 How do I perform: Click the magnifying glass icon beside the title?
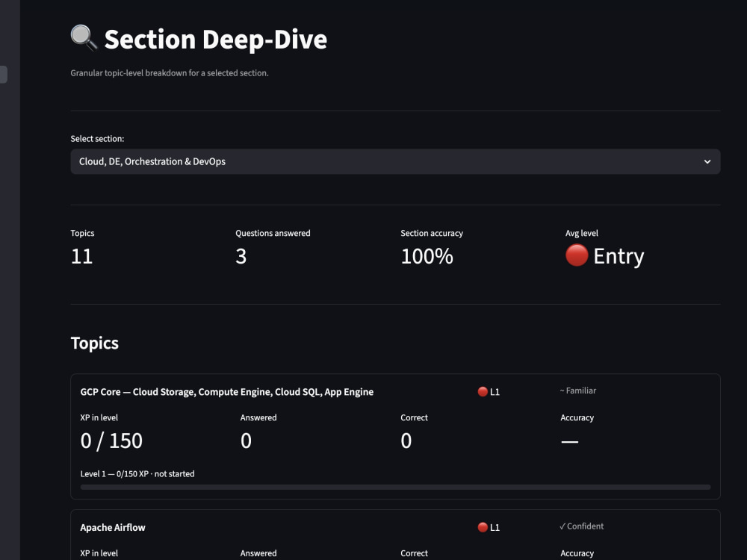coord(84,37)
